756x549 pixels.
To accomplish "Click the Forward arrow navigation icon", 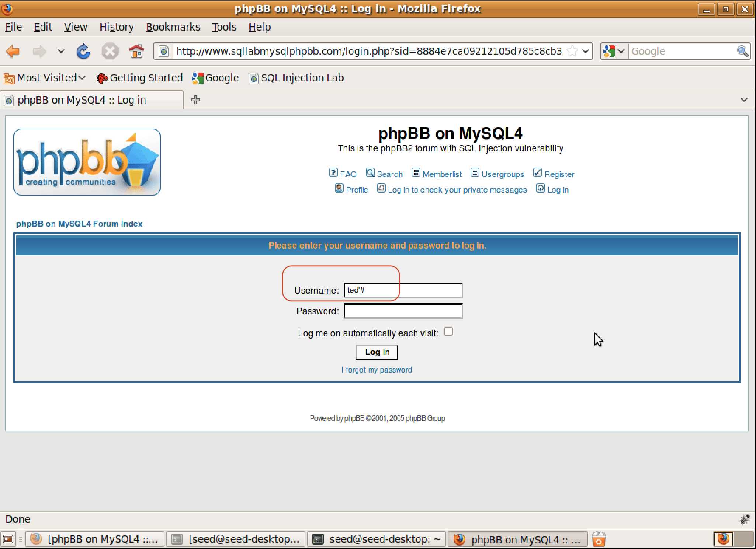I will 39,51.
